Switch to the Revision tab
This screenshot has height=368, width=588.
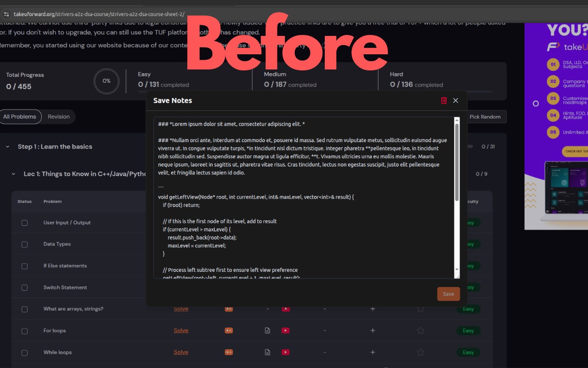coord(59,117)
